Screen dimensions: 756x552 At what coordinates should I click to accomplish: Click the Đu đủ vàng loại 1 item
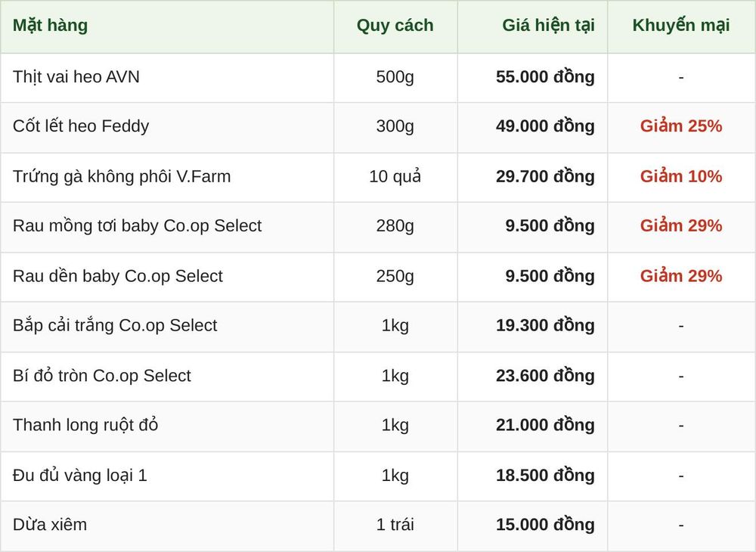pos(79,476)
